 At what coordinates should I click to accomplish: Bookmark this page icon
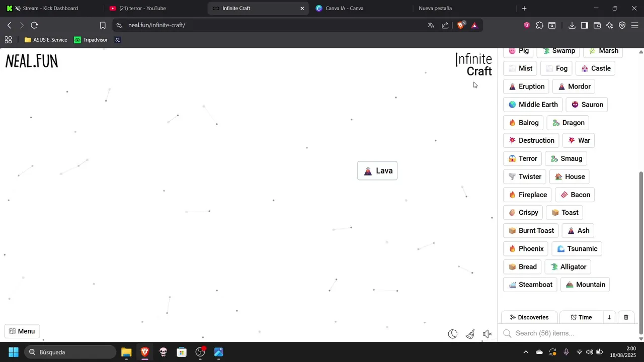pyautogui.click(x=103, y=25)
